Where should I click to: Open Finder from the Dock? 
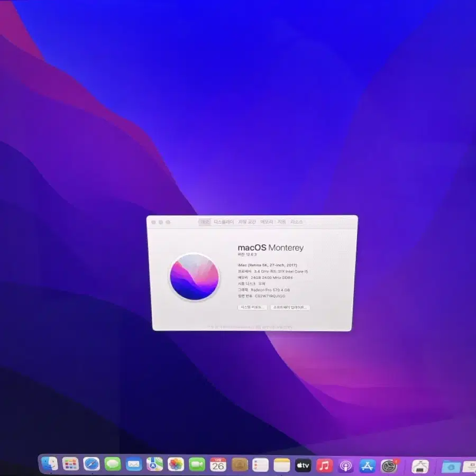pyautogui.click(x=50, y=464)
